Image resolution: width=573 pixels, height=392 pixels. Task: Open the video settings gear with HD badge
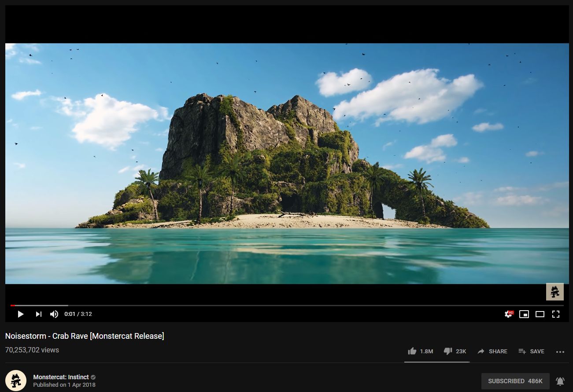coord(509,314)
